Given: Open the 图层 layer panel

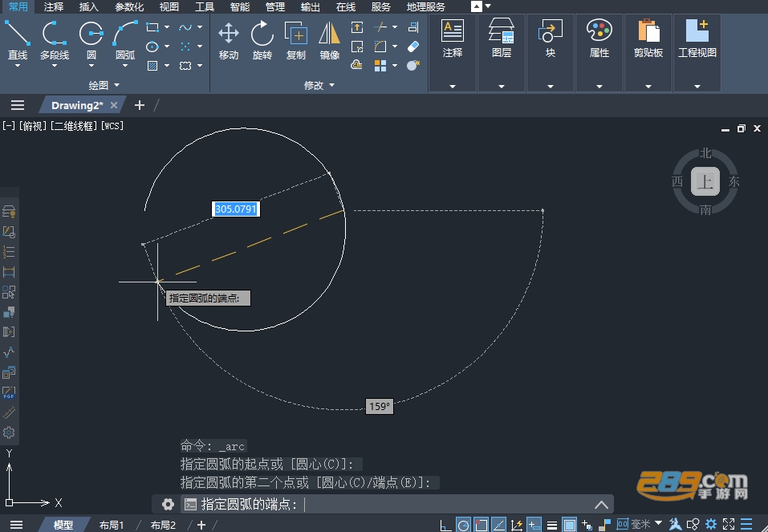Looking at the screenshot, I should click(x=502, y=53).
